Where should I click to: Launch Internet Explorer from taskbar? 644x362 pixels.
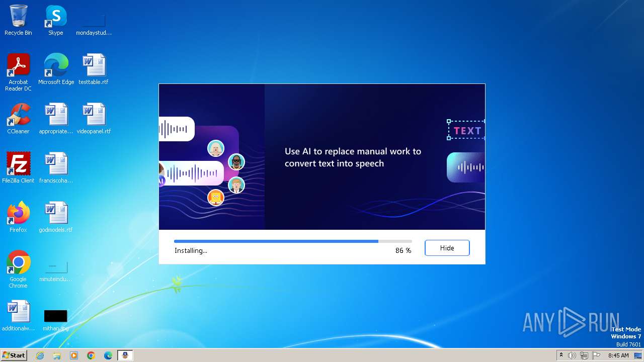(x=40, y=355)
